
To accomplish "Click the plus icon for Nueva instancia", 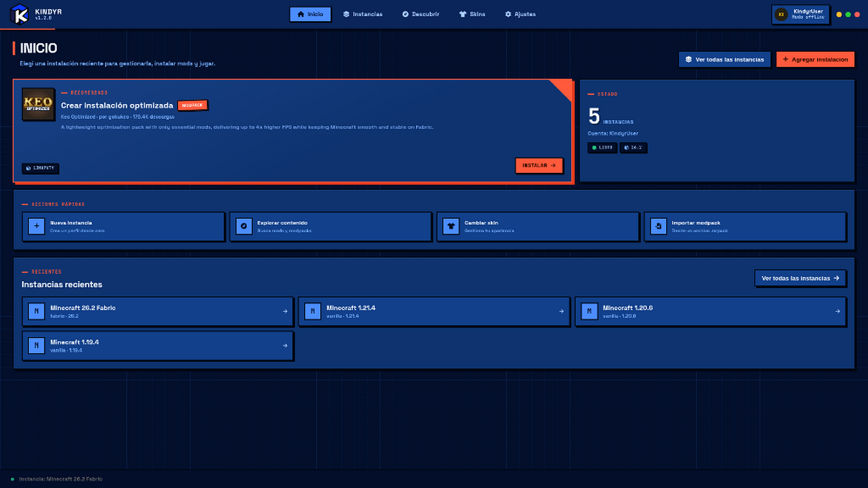I will click(36, 226).
